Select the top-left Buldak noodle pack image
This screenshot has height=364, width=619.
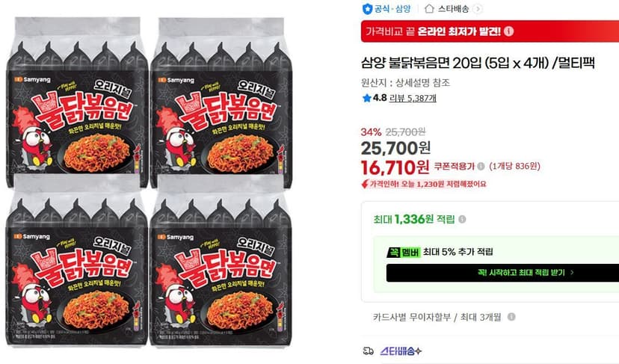[78, 102]
